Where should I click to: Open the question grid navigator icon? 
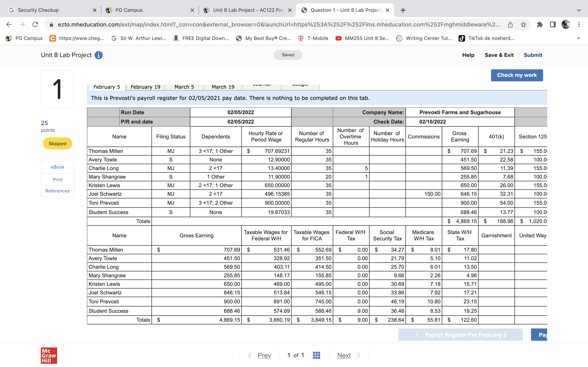tap(316, 355)
